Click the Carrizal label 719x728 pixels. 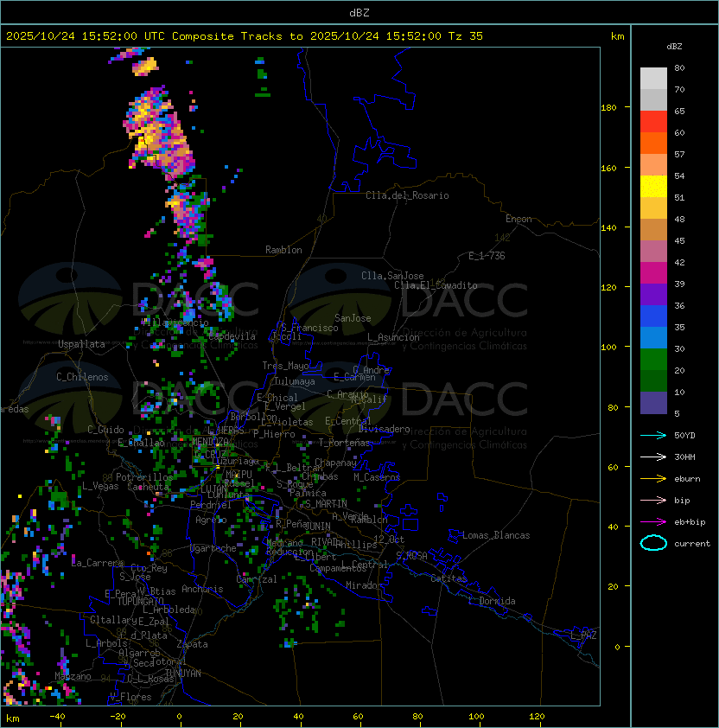coord(257,579)
